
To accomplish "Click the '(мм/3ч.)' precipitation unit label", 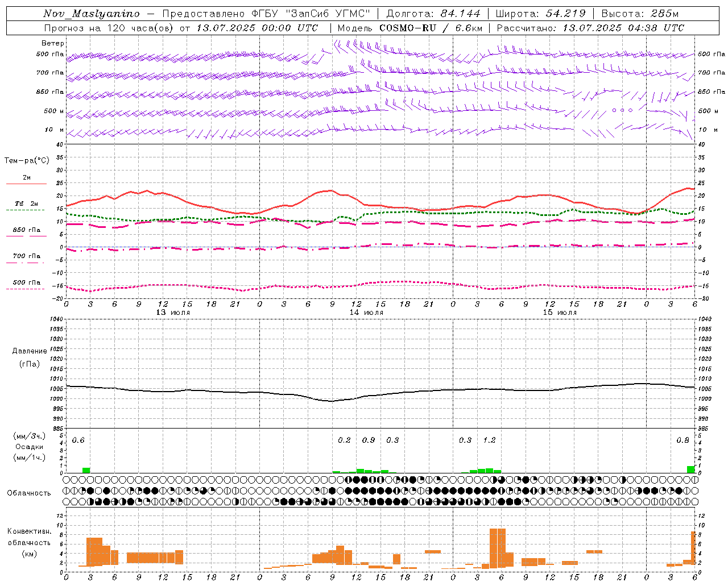I will click(29, 436).
